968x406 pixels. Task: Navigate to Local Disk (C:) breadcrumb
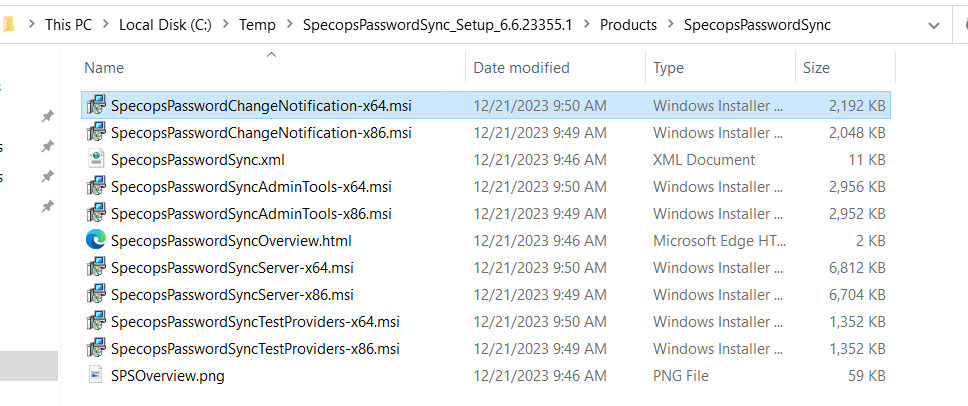pos(165,25)
